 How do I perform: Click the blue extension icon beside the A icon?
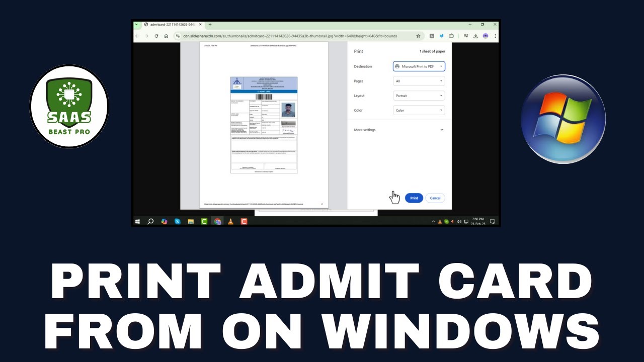tap(442, 36)
